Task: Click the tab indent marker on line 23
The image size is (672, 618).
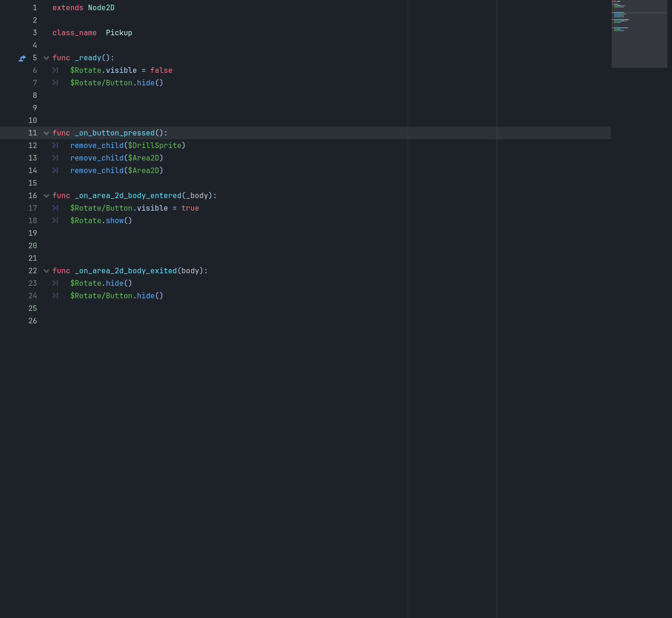Action: (55, 283)
